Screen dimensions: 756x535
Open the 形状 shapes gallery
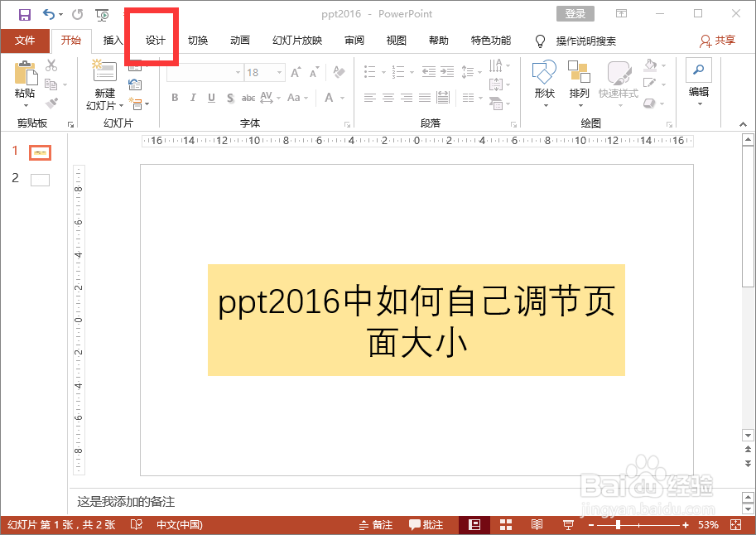pos(545,83)
